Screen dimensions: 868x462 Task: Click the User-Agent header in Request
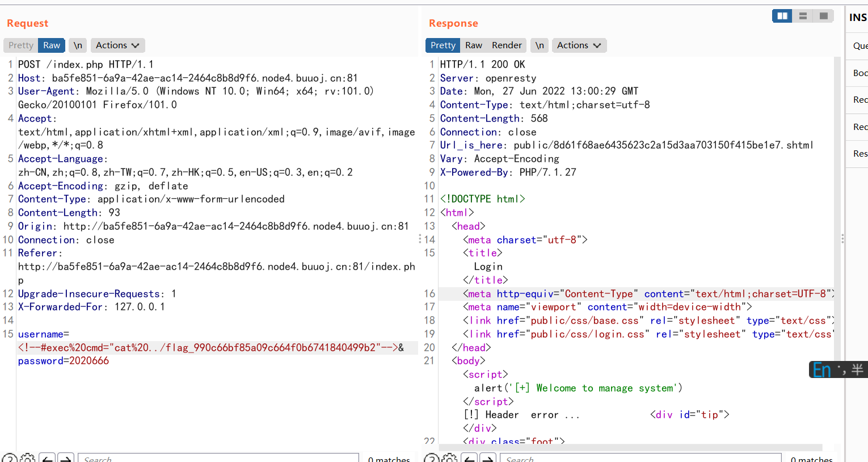click(196, 98)
